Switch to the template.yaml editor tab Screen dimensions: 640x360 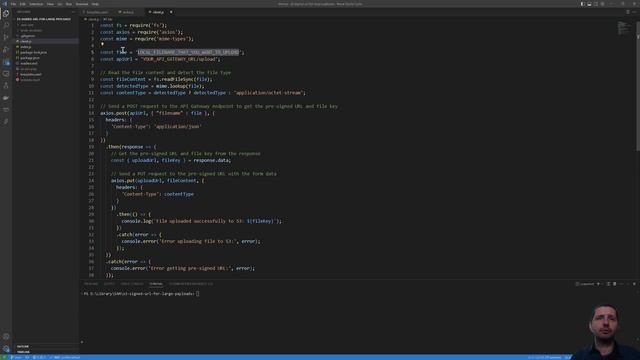97,12
